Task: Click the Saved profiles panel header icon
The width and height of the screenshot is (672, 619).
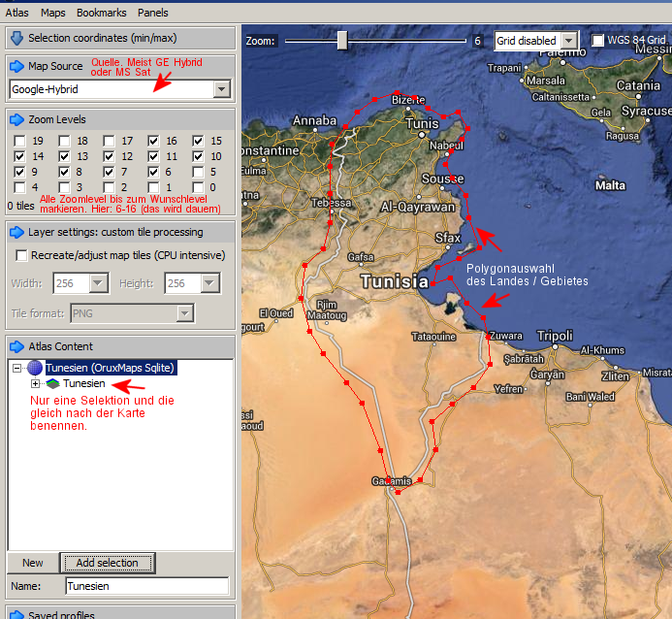Action: [16, 614]
